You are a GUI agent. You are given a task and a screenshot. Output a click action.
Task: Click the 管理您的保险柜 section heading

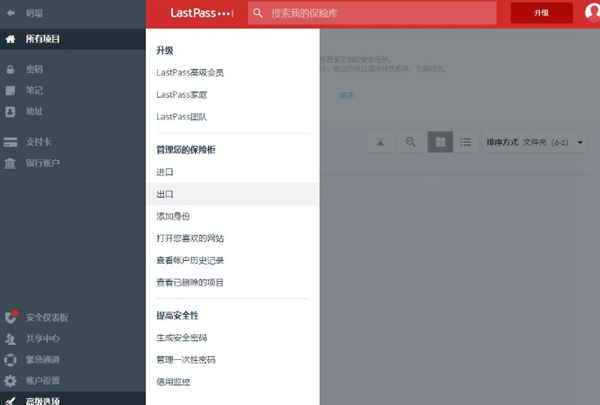point(186,150)
